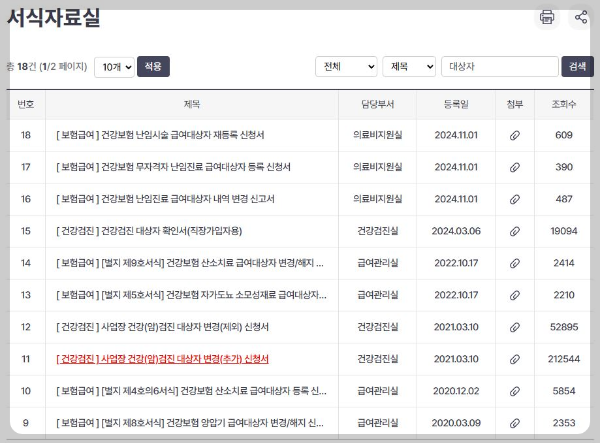This screenshot has height=443, width=600.
Task: Click the 번호 column header
Action: [x=26, y=104]
